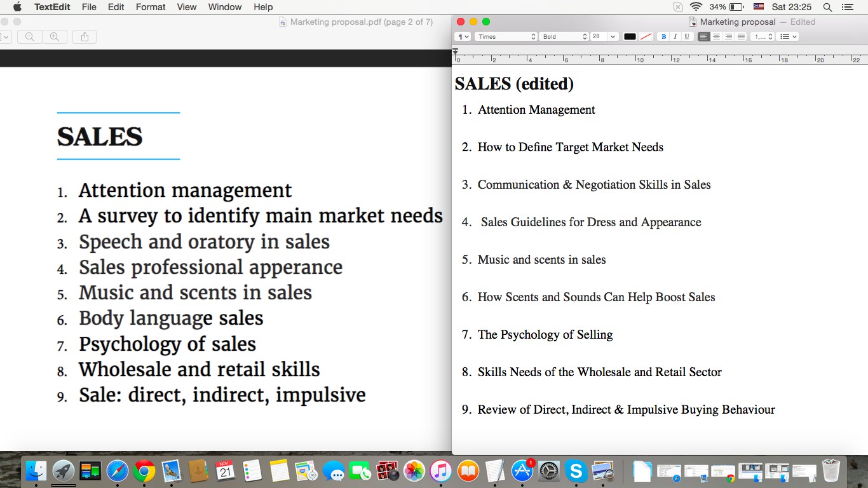Open the text background color swatch

[x=646, y=37]
